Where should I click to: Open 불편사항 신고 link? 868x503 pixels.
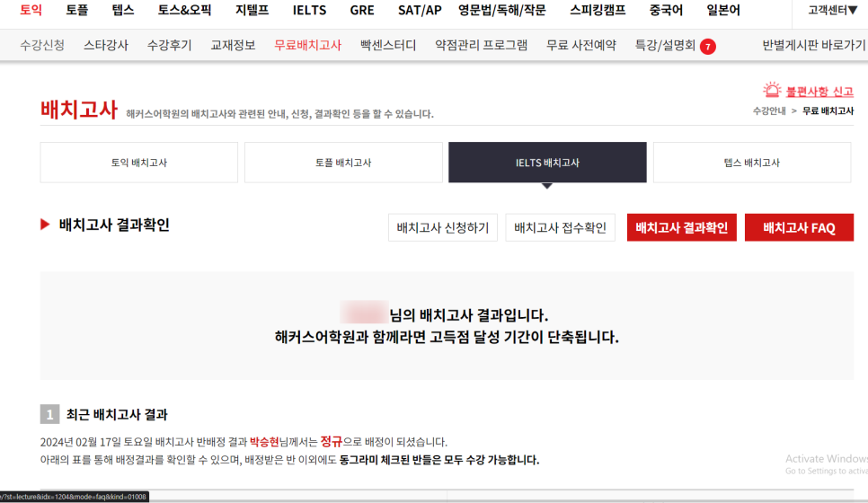click(x=819, y=92)
